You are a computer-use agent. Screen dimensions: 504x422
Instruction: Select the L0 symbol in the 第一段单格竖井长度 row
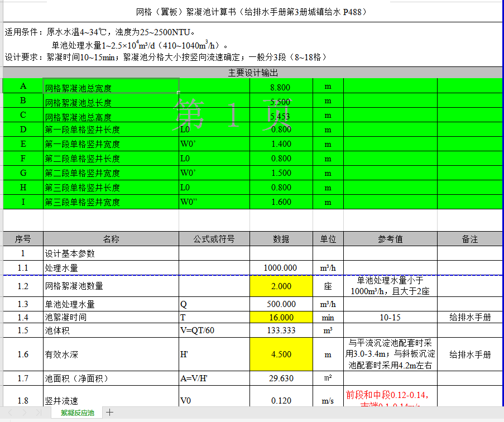click(x=214, y=129)
